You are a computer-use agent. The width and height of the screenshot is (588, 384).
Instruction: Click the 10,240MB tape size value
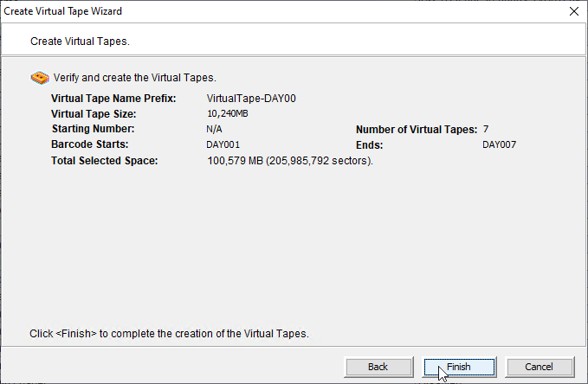click(228, 113)
